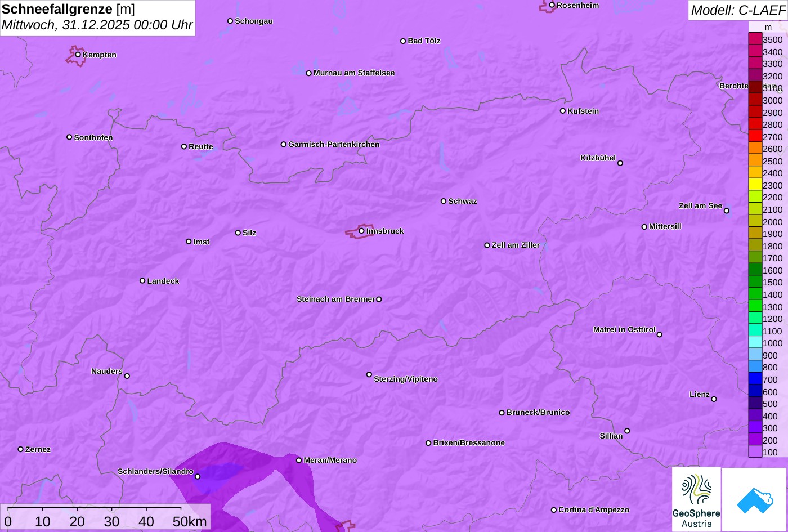Click the 400 m purple legend swatch
788x532 pixels.
[x=755, y=415]
